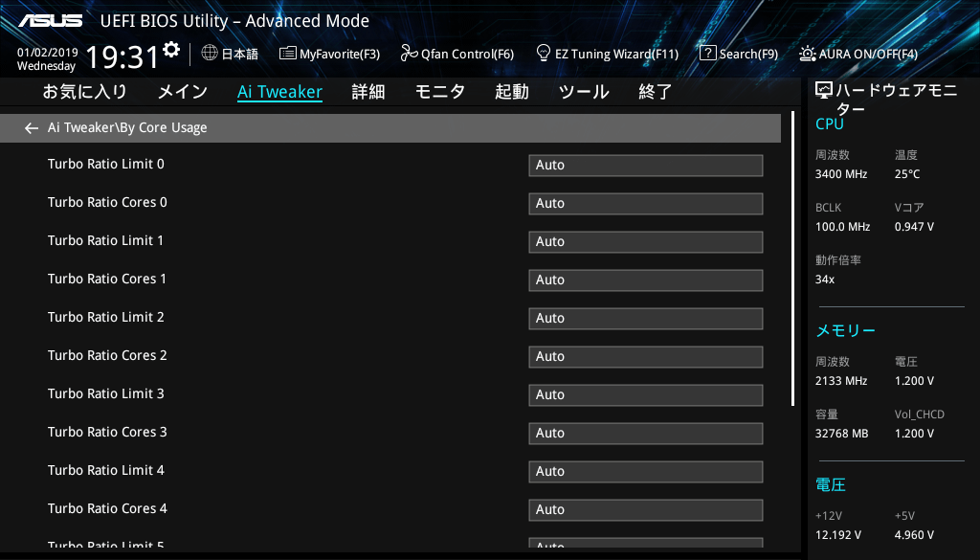Click the 100.0 MHz BCLK value

842,227
